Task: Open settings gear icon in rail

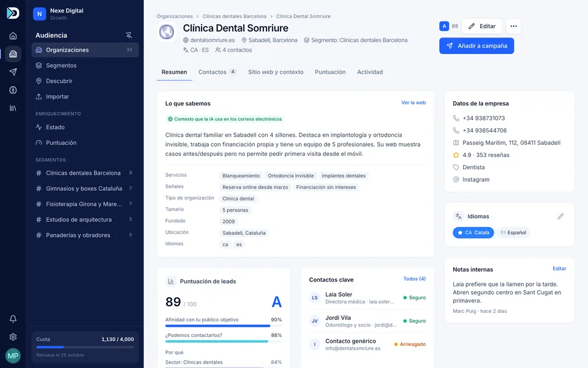Action: tap(13, 337)
